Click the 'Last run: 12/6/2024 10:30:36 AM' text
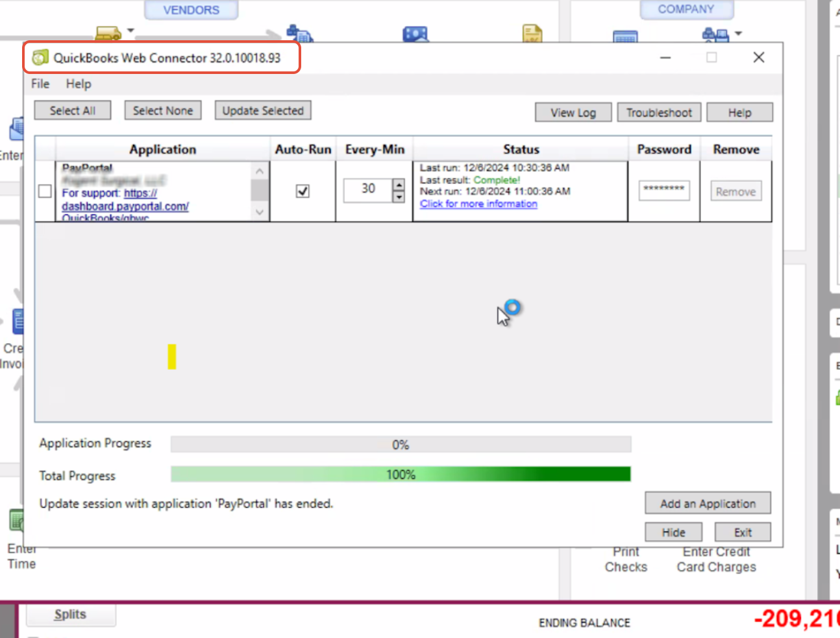 coord(495,168)
